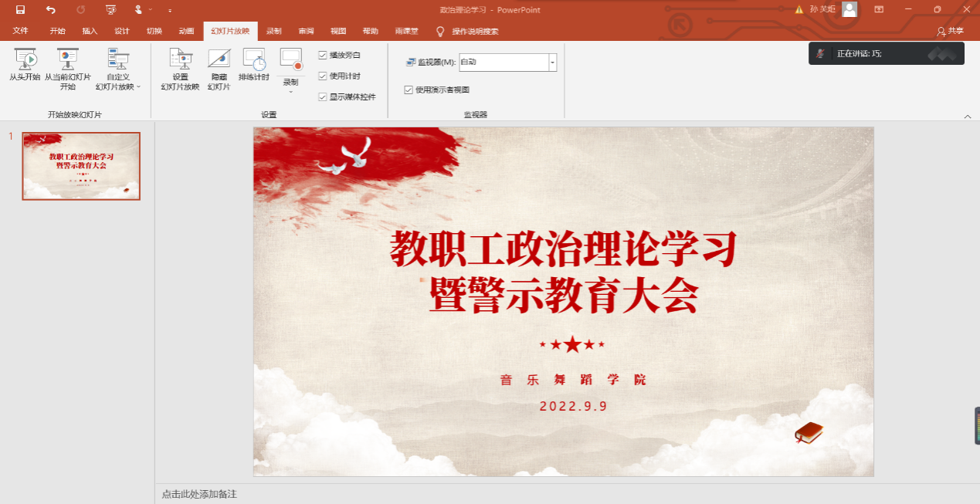This screenshot has width=980, height=504.
Task: Uncheck the 播放旁白 checkbox
Action: tap(323, 55)
